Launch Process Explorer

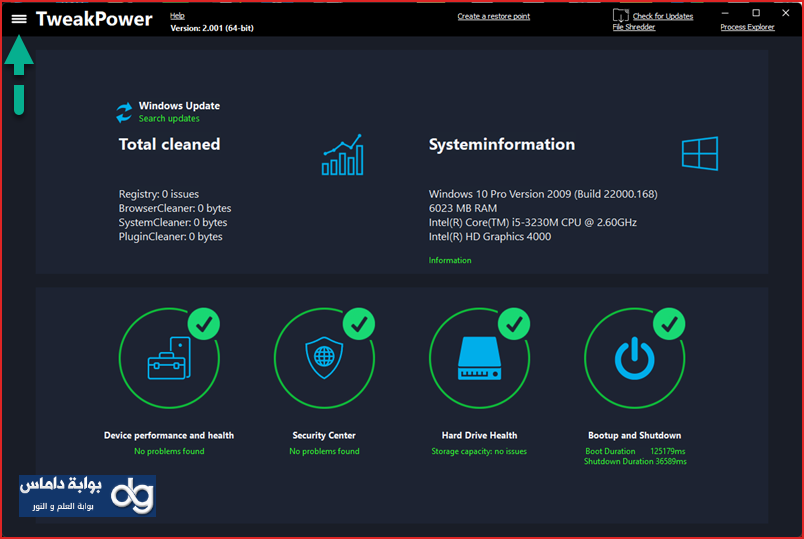(x=748, y=27)
